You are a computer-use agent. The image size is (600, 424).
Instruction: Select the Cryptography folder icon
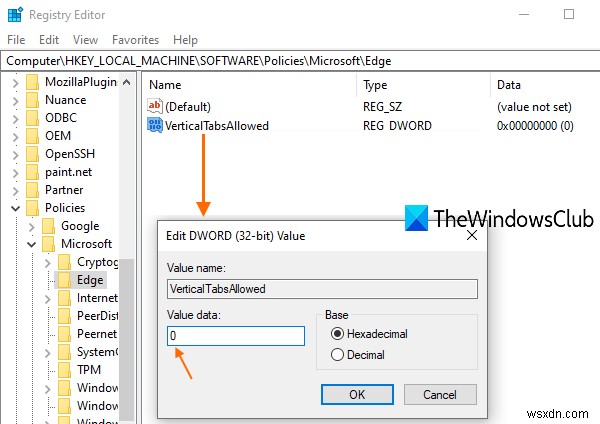pos(65,262)
